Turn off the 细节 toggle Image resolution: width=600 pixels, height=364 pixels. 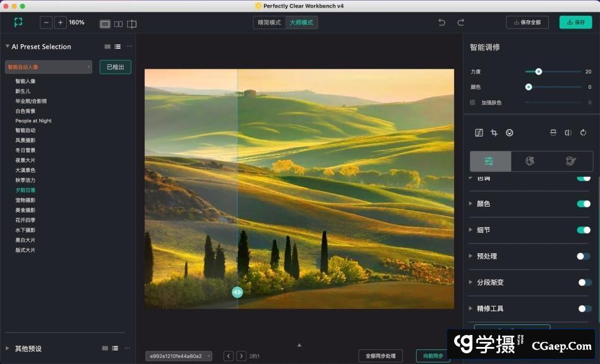(x=584, y=230)
